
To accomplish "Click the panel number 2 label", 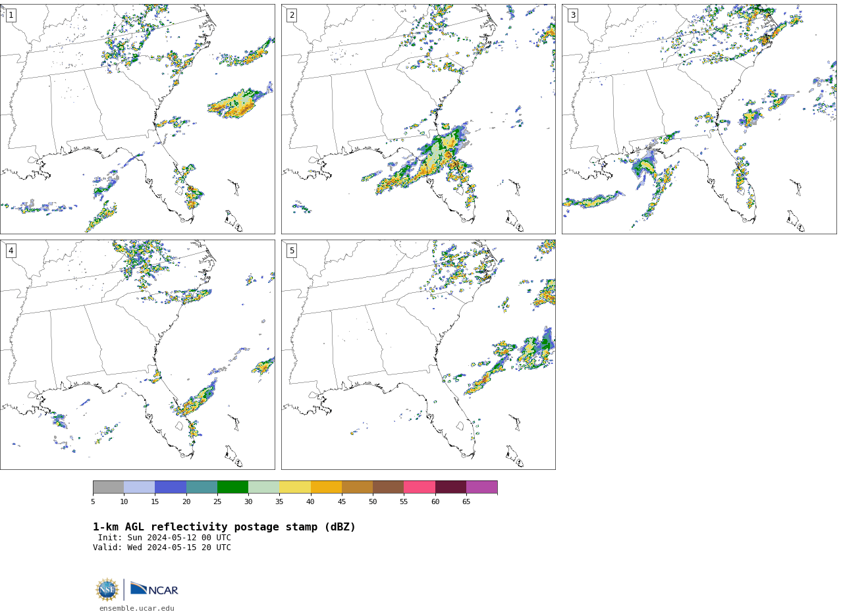I will [292, 15].
